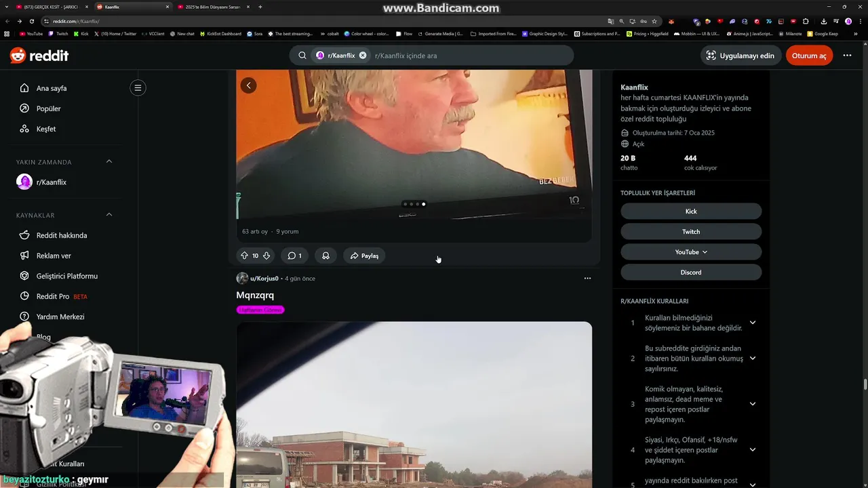Give an award to the post

tap(325, 256)
